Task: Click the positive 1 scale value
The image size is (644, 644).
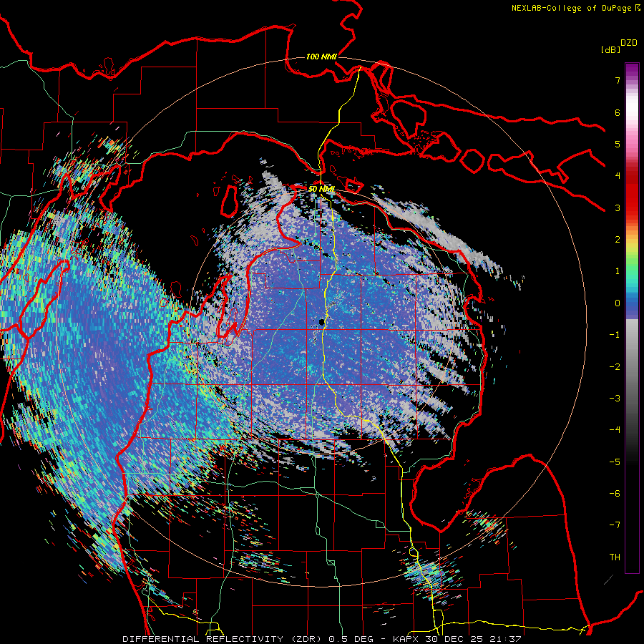Action: [x=618, y=271]
